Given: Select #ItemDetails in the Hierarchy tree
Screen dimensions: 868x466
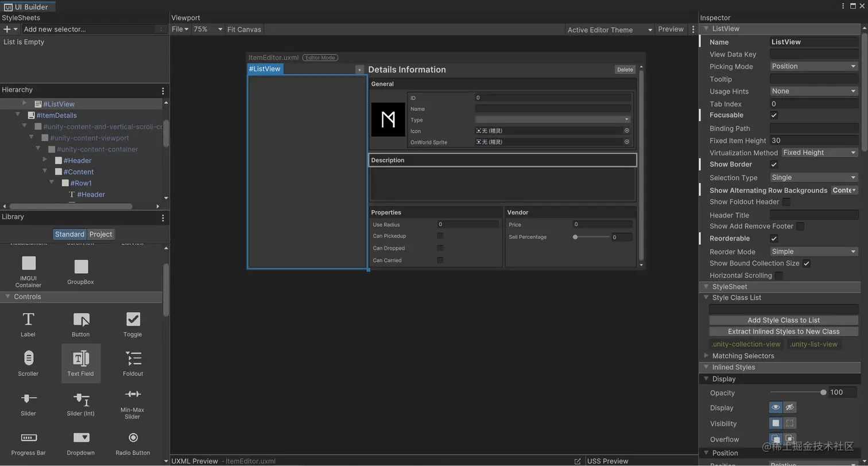Looking at the screenshot, I should point(56,115).
